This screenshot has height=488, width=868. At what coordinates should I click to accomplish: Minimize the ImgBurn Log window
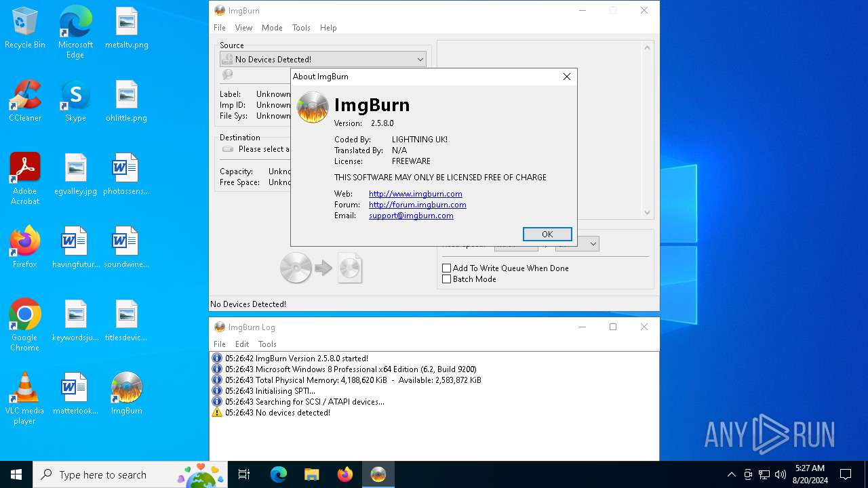click(x=582, y=327)
